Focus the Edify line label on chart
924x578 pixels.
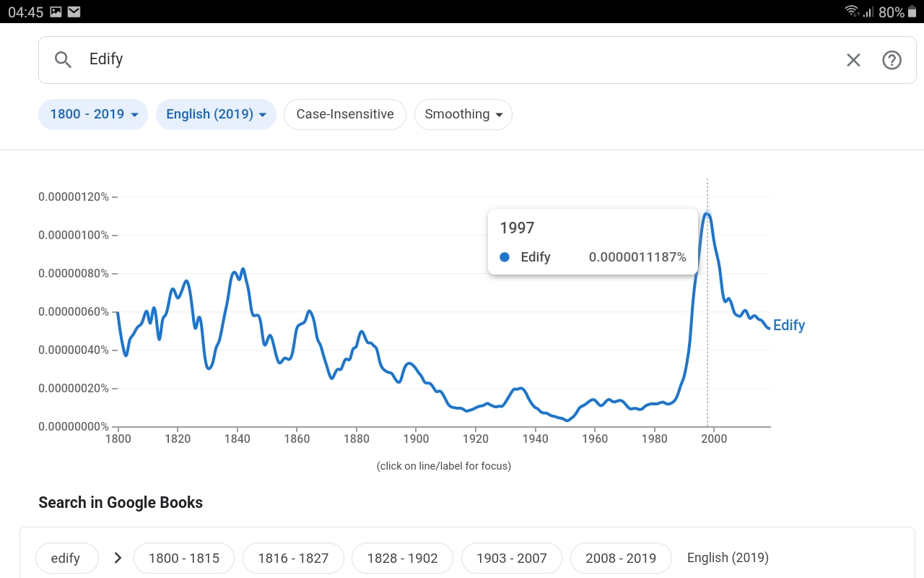pos(788,325)
